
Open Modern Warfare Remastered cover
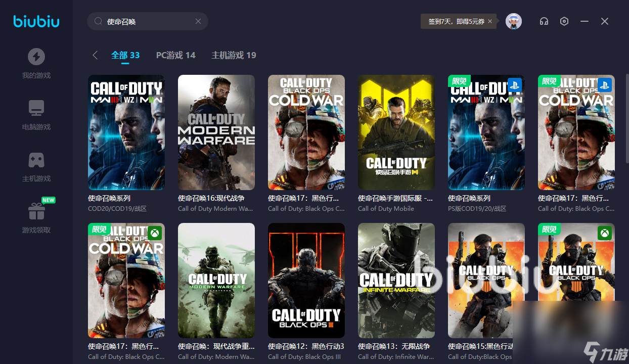pos(216,281)
